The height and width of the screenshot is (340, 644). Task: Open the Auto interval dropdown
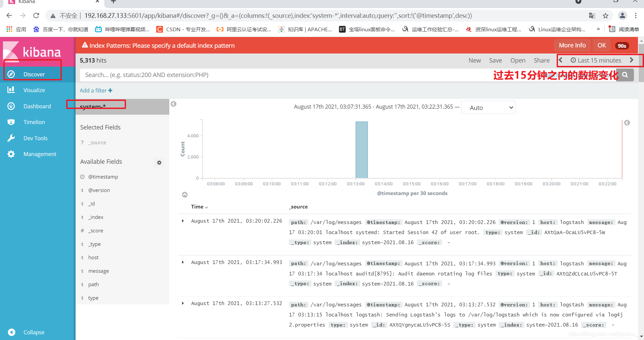pos(488,108)
